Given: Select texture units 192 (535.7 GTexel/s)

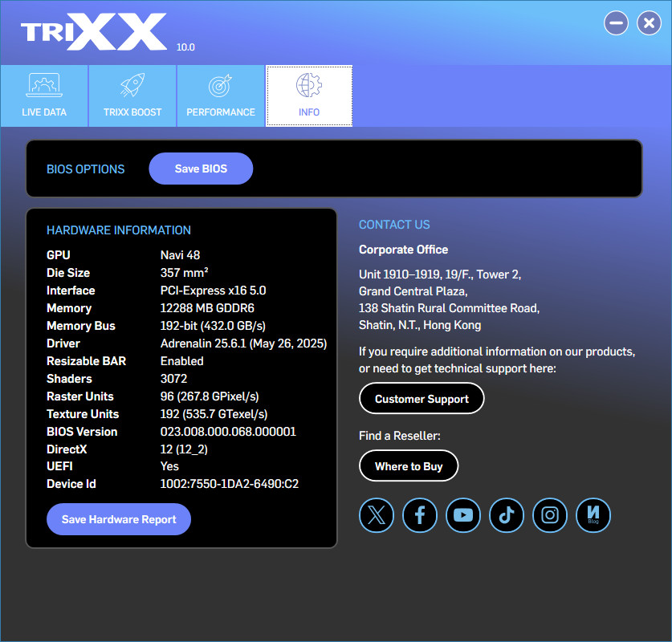Looking at the screenshot, I should click(x=214, y=414).
